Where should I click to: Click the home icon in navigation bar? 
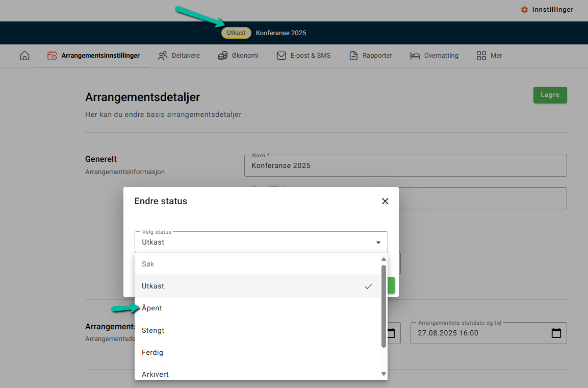(24, 56)
